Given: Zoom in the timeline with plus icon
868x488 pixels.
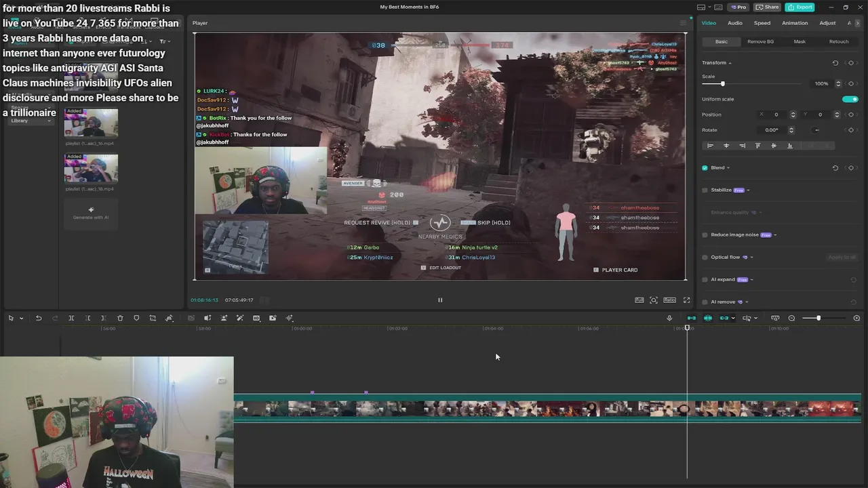Looking at the screenshot, I should click(856, 318).
